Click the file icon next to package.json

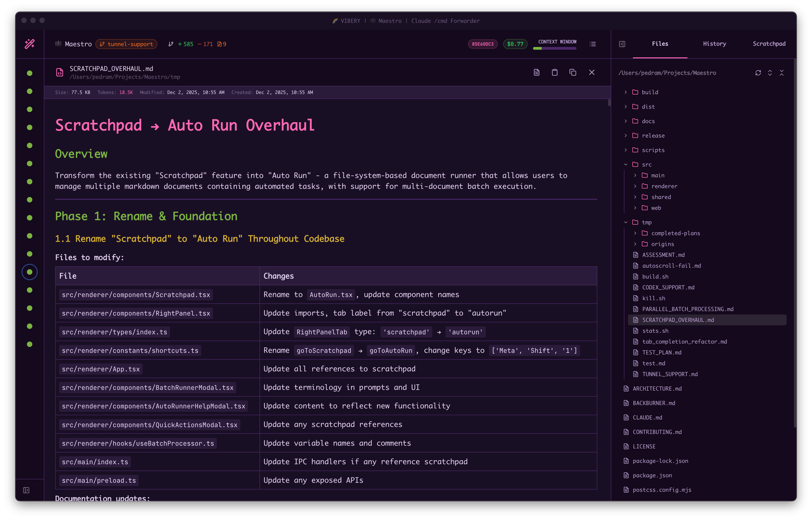[x=626, y=476]
